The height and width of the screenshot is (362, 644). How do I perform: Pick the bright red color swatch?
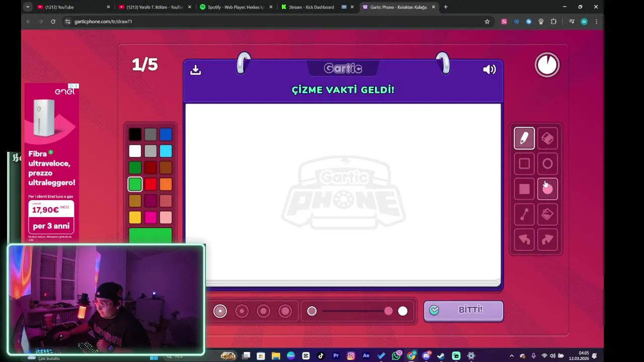pos(150,184)
